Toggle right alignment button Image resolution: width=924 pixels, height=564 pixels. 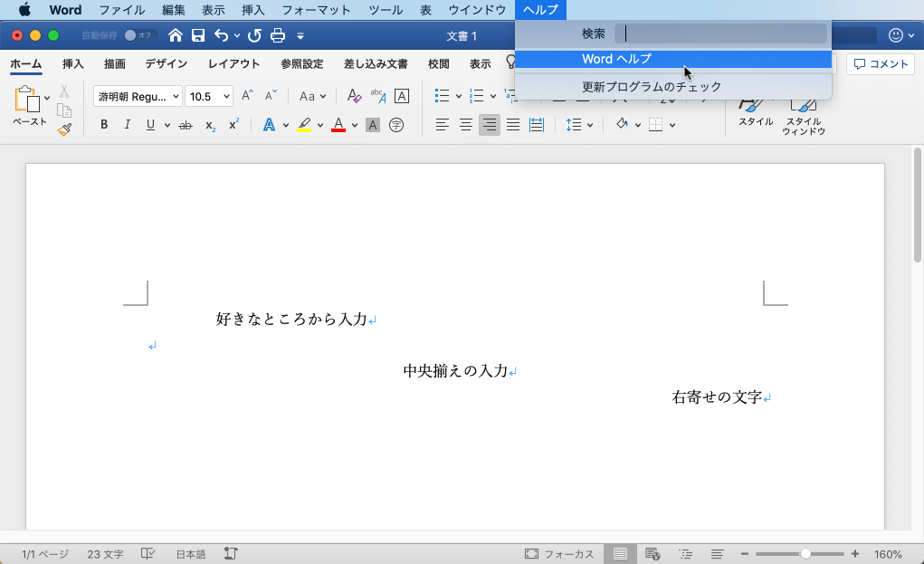(489, 124)
